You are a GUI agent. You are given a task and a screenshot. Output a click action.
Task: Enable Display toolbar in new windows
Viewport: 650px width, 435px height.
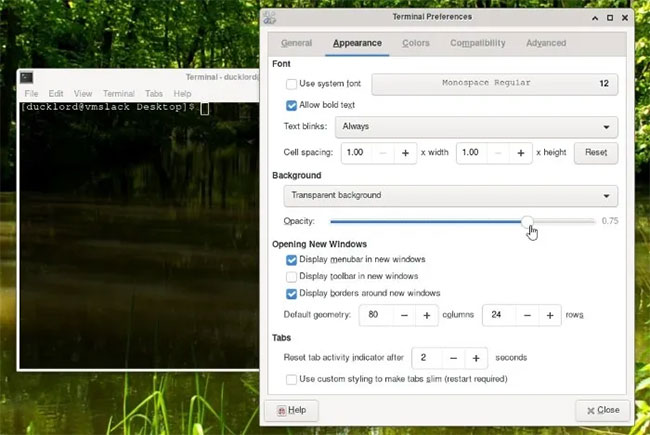point(291,277)
